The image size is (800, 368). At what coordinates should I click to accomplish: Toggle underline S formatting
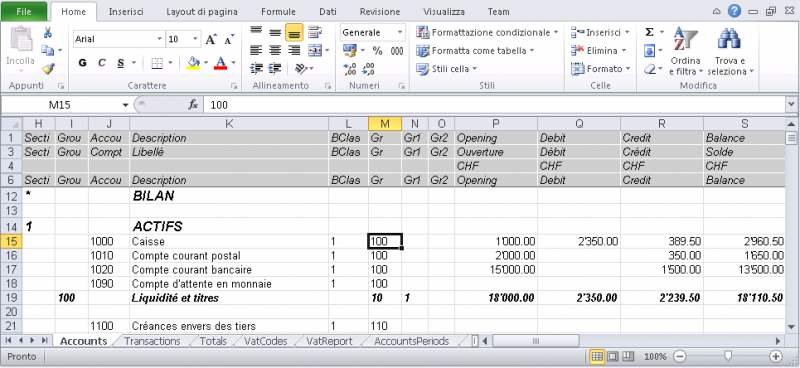point(120,63)
